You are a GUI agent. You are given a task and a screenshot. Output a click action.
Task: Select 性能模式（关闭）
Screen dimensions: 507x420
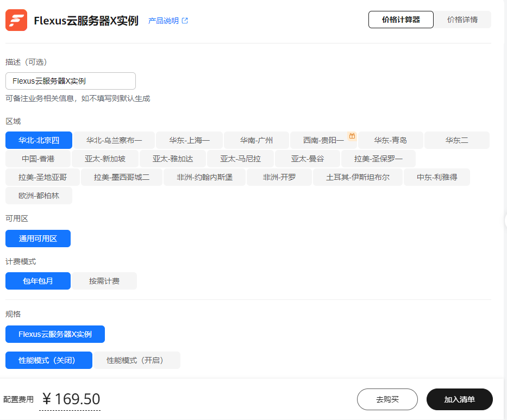click(49, 360)
